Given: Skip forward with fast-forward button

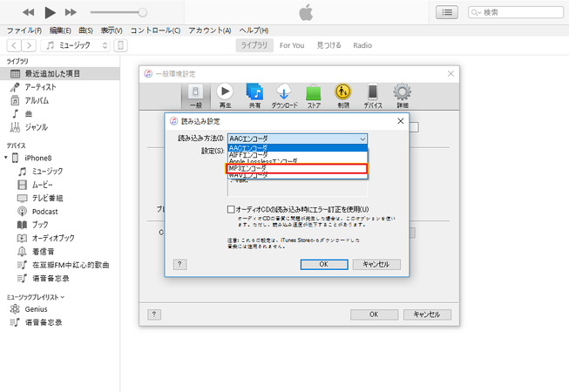Looking at the screenshot, I should point(71,12).
